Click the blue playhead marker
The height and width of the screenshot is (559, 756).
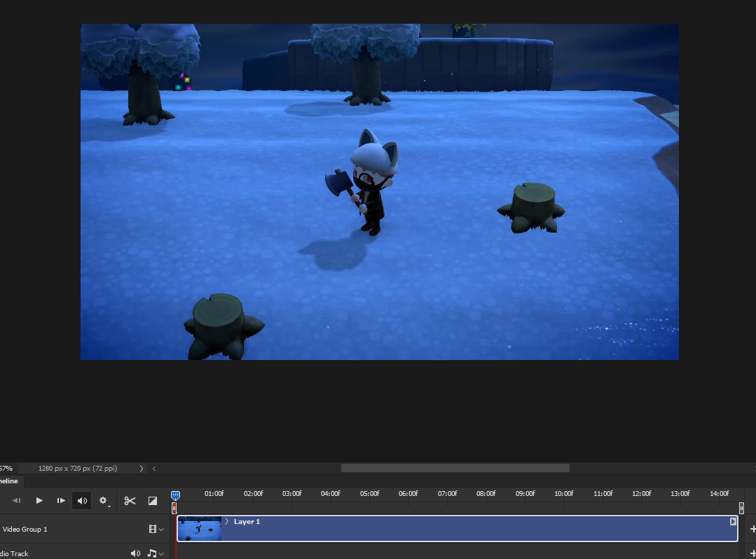coord(175,495)
